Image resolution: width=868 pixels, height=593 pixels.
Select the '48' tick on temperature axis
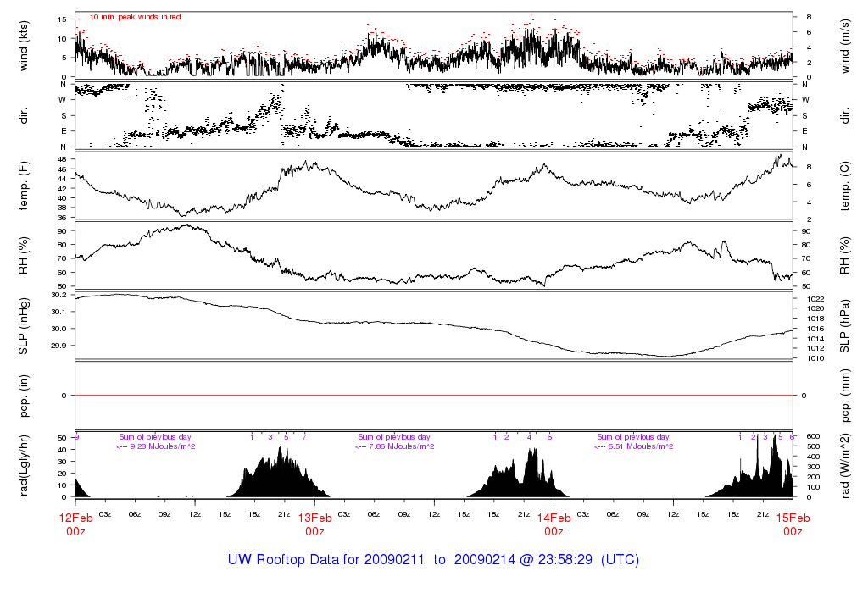(x=62, y=158)
